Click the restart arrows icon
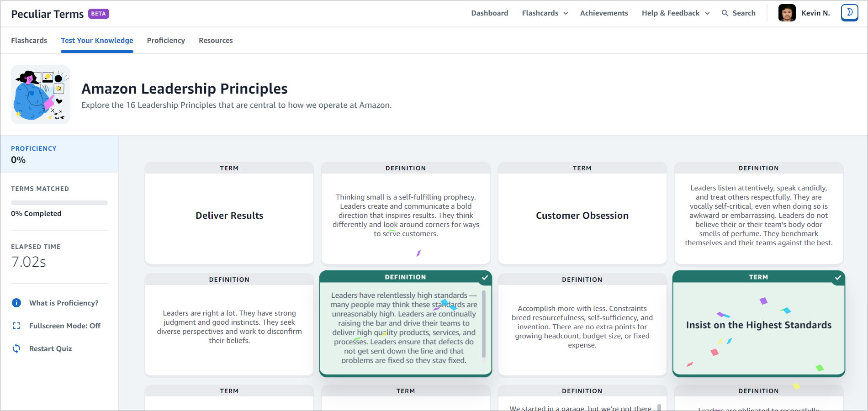 16,348
